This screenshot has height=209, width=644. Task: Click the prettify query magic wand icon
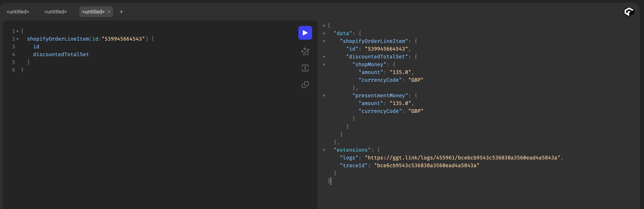coord(305,51)
